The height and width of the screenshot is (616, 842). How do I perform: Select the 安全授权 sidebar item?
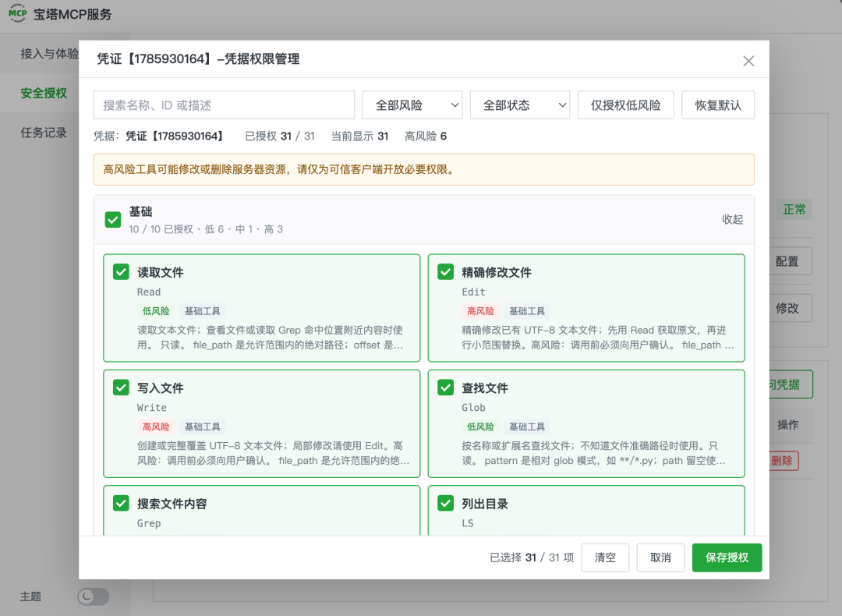pos(44,93)
